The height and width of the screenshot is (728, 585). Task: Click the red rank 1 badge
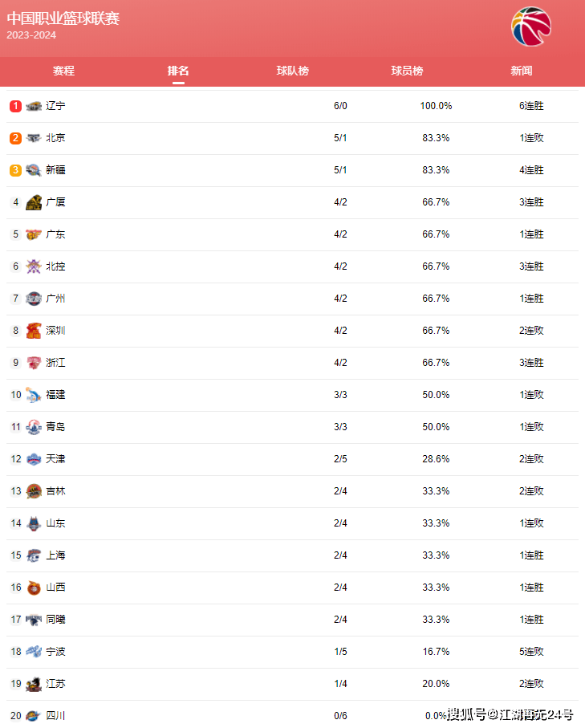[x=15, y=106]
